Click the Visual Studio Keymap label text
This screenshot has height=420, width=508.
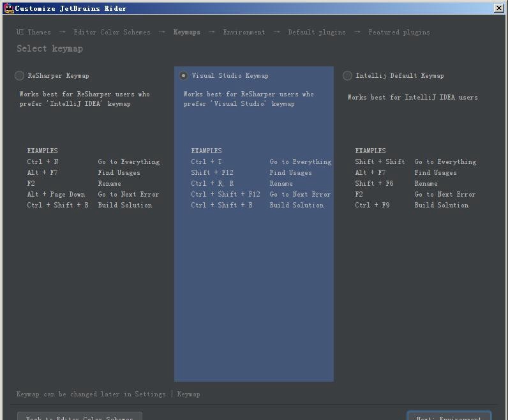click(230, 75)
